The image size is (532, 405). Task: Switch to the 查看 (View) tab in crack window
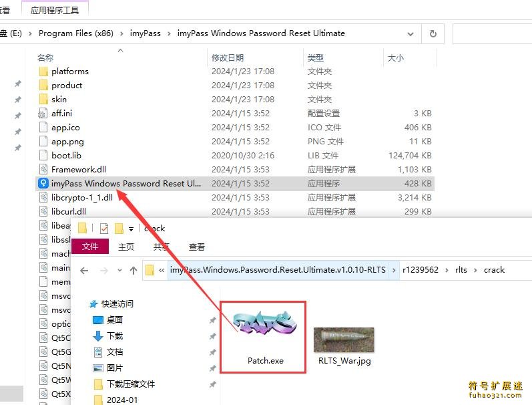(x=196, y=247)
